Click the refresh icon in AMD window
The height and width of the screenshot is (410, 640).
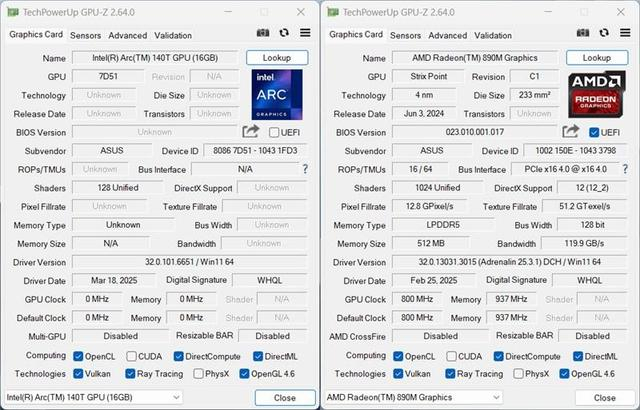point(604,33)
